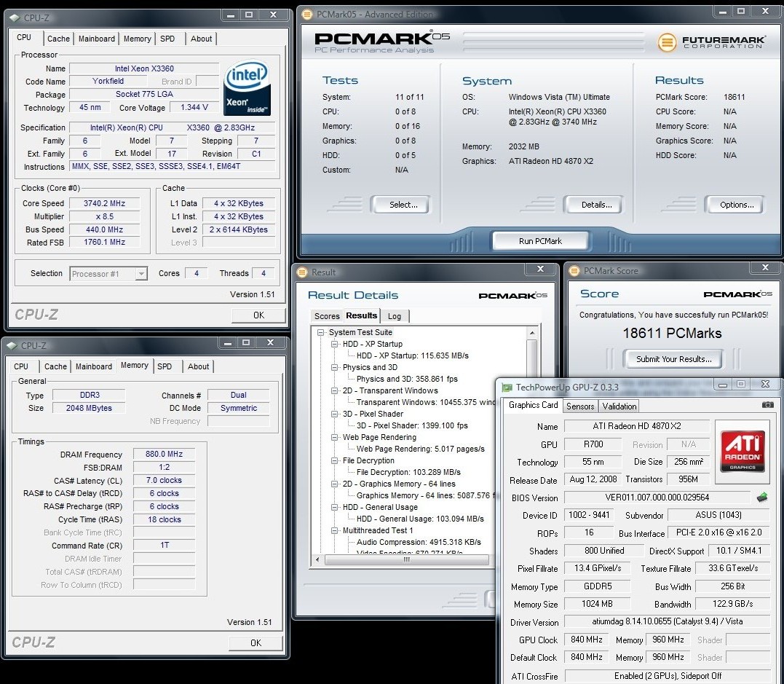Open system Details... button

click(x=596, y=205)
